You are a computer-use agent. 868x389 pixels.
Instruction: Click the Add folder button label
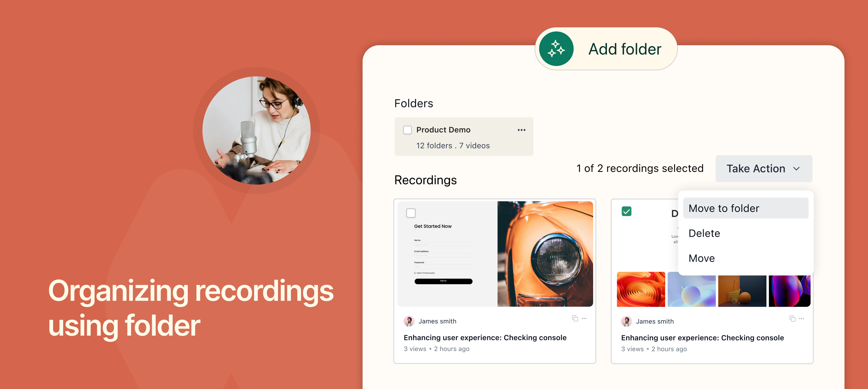point(625,49)
